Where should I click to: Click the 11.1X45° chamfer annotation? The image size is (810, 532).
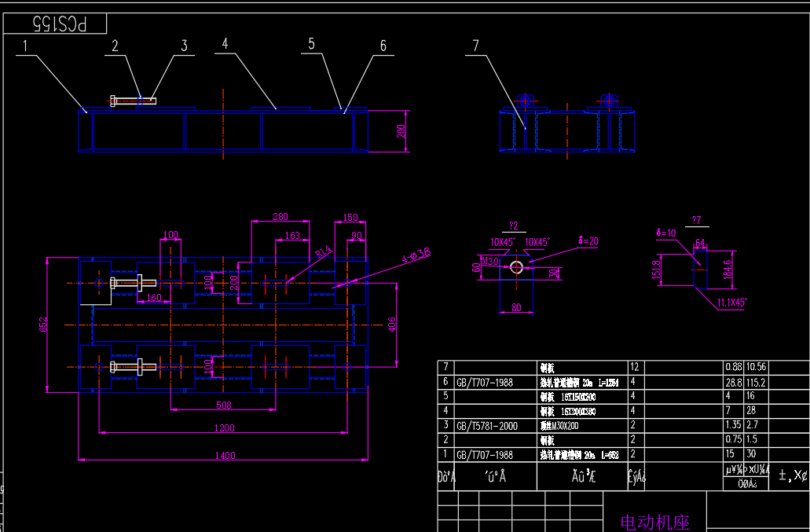[x=732, y=302]
